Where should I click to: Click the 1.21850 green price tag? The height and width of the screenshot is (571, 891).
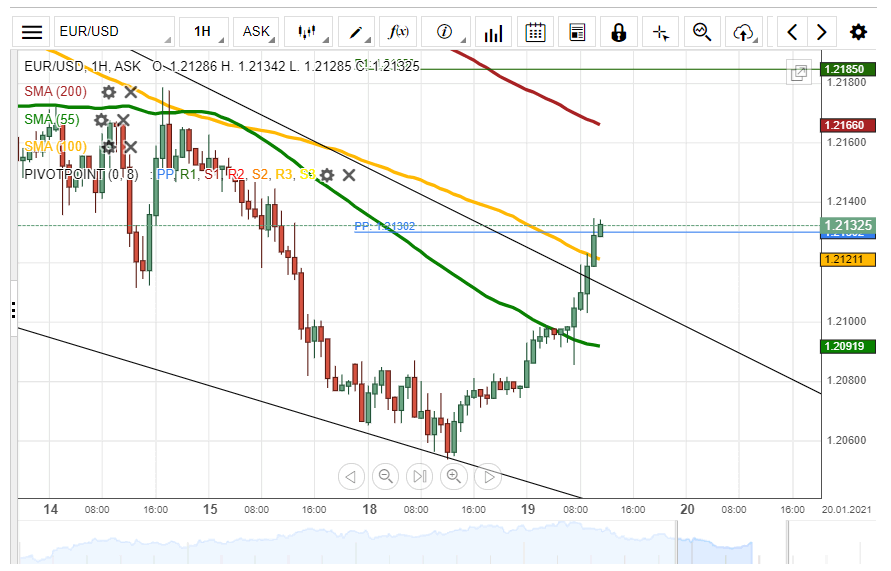[x=848, y=69]
